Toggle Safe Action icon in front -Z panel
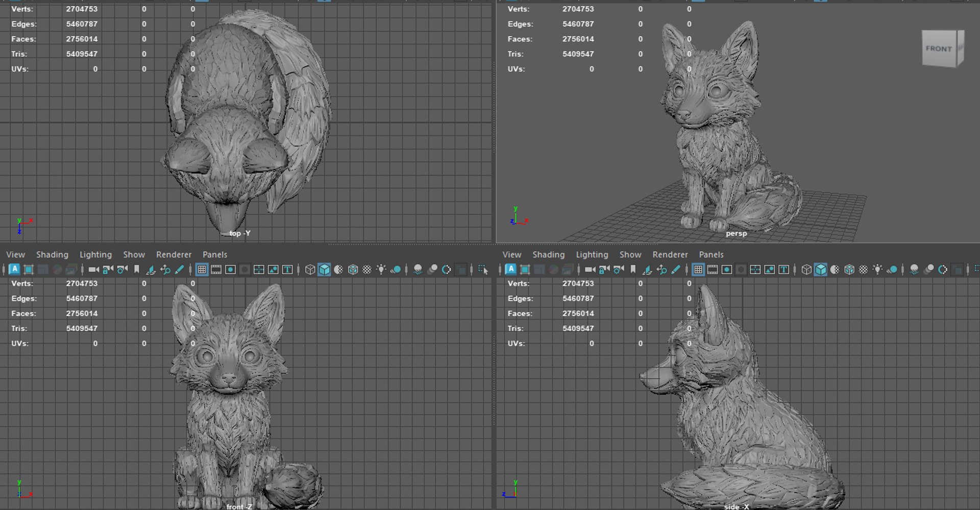 tap(273, 270)
